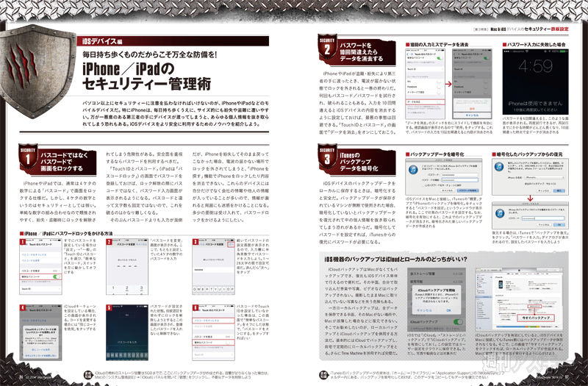
Task: Tap 使用 in the erase-data confirmation sheet
Action: pyautogui.click(x=472, y=108)
